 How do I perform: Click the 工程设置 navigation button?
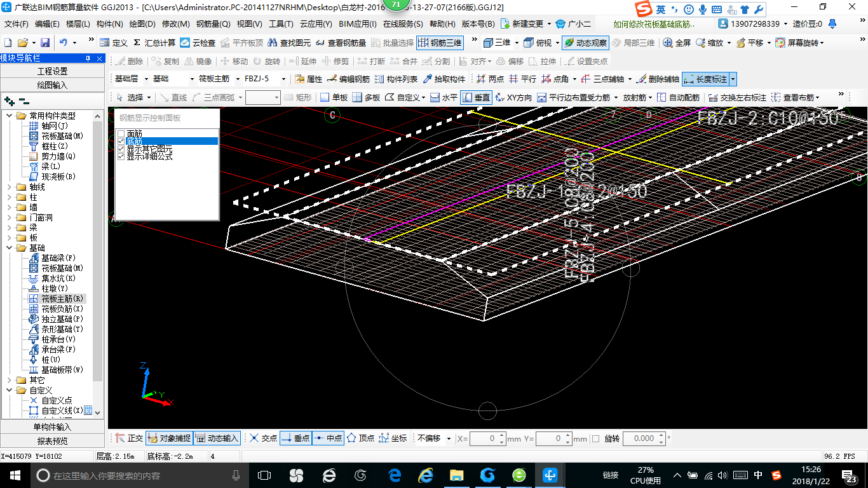[x=52, y=71]
